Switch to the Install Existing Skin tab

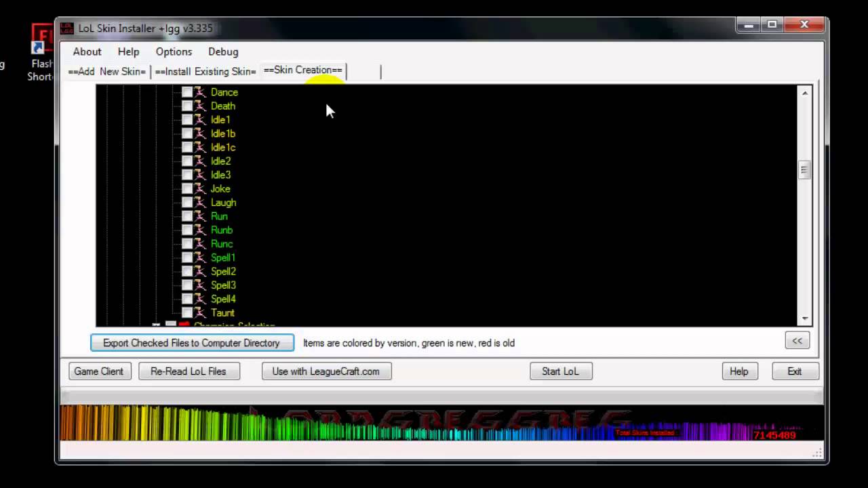tap(205, 71)
